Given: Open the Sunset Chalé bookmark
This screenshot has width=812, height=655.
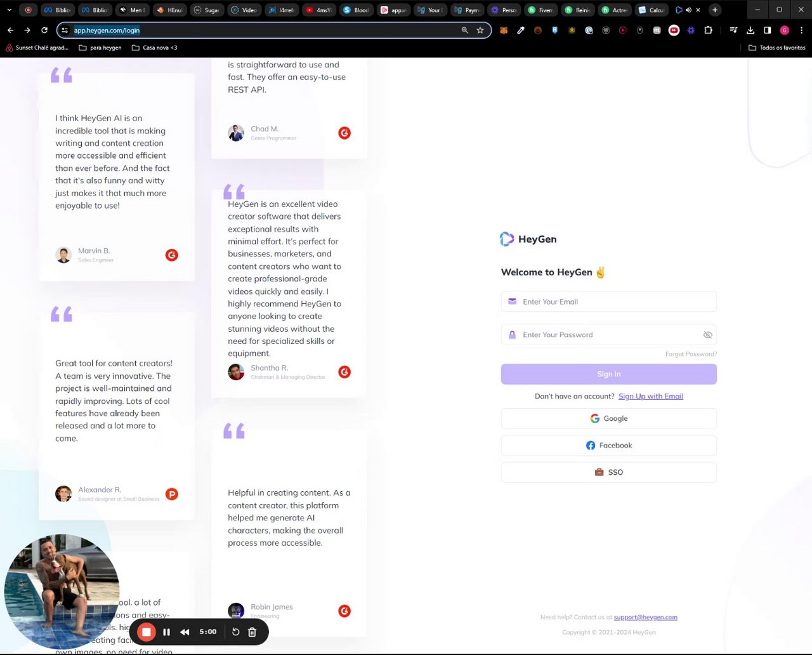Looking at the screenshot, I should (37, 48).
